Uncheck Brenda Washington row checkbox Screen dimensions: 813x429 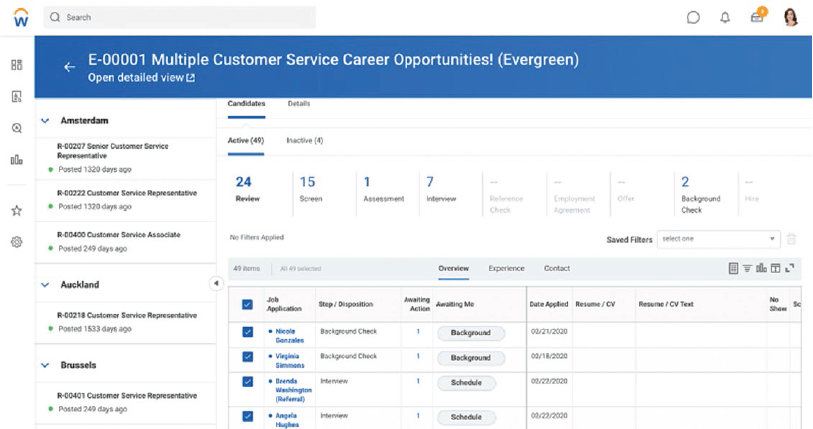[247, 381]
